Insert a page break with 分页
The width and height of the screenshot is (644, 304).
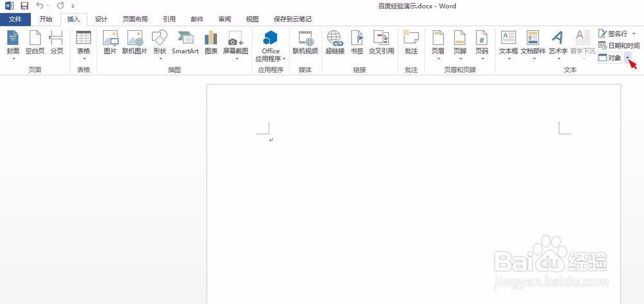tap(57, 43)
